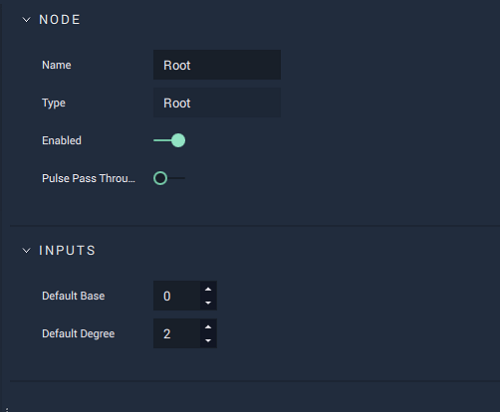Click the Enabled label

pos(62,140)
